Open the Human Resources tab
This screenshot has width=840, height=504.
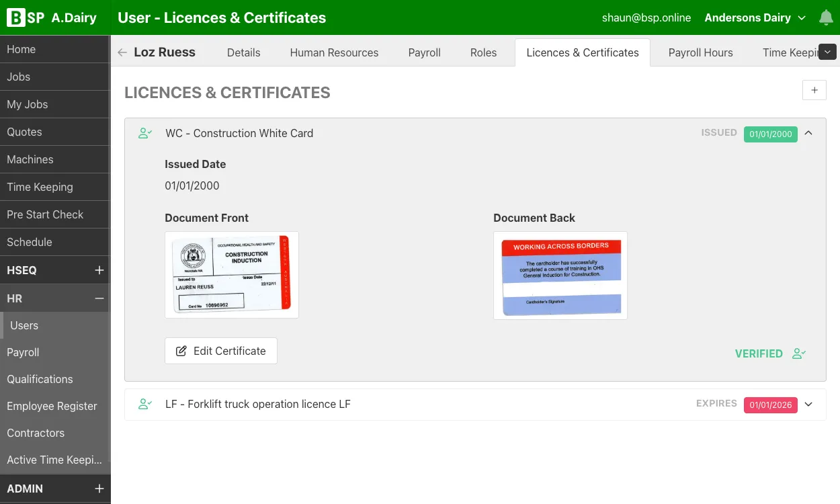tap(334, 52)
